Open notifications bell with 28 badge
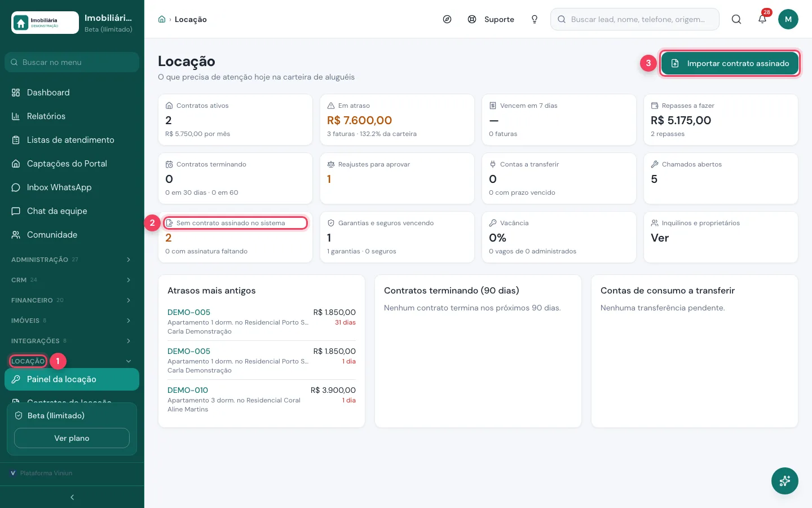Image resolution: width=812 pixels, height=508 pixels. tap(762, 19)
